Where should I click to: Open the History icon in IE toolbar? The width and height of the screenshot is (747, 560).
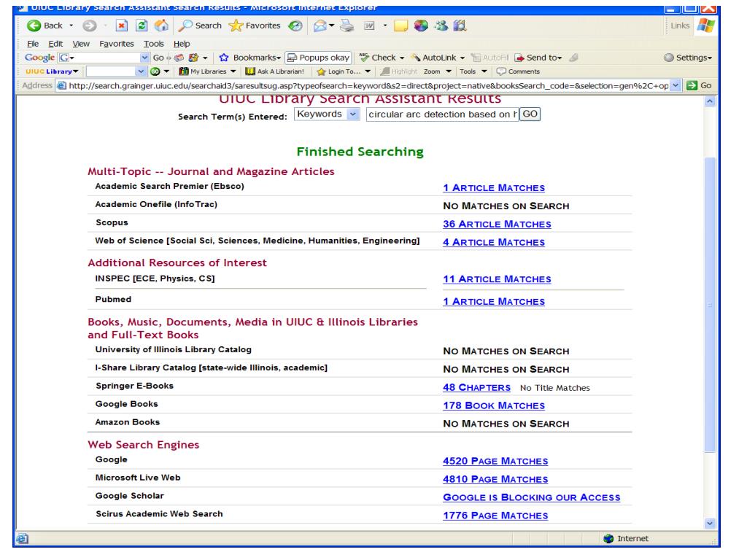click(295, 26)
